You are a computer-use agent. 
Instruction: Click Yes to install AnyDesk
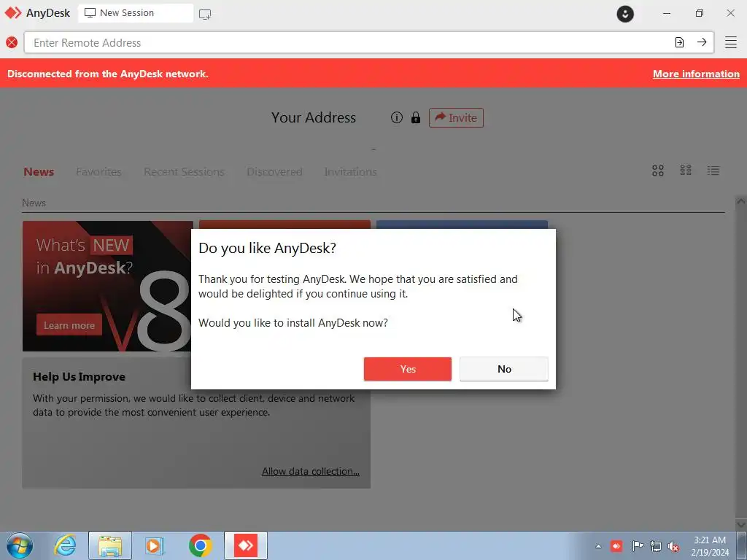pyautogui.click(x=407, y=369)
